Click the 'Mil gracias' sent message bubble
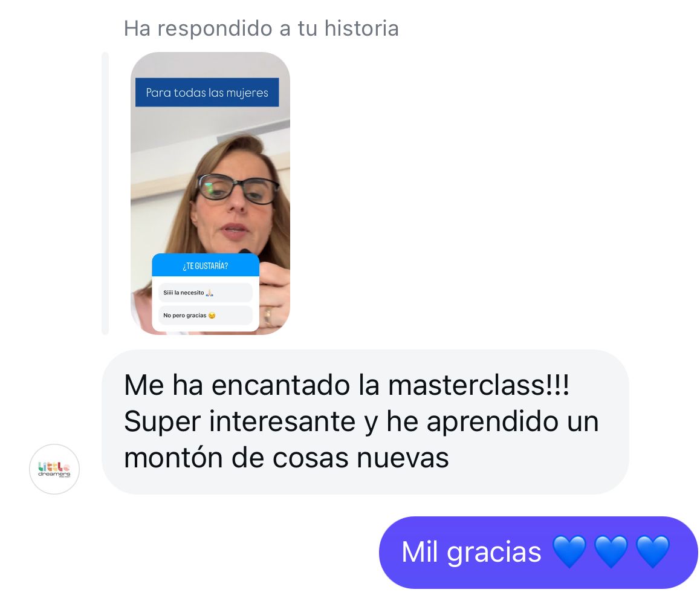The height and width of the screenshot is (601, 700). coord(538,553)
